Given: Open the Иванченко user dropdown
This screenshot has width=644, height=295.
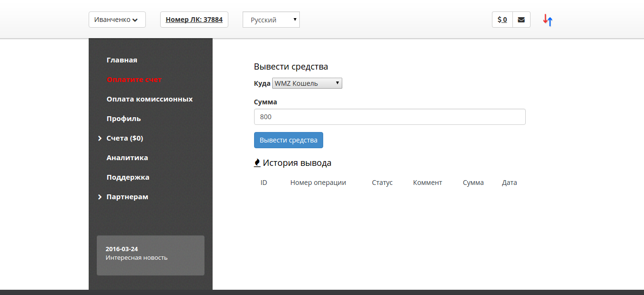Looking at the screenshot, I should pyautogui.click(x=117, y=20).
